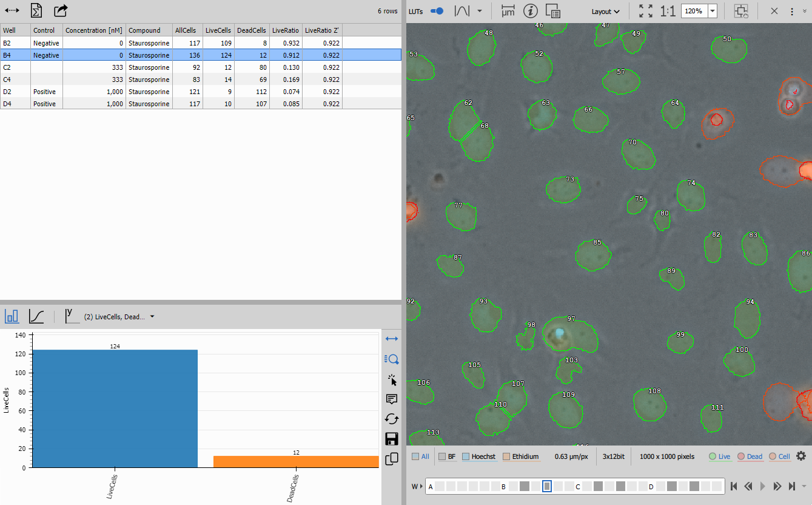This screenshot has width=812, height=505.
Task: Save the graph with the floppy disk icon
Action: pyautogui.click(x=392, y=439)
